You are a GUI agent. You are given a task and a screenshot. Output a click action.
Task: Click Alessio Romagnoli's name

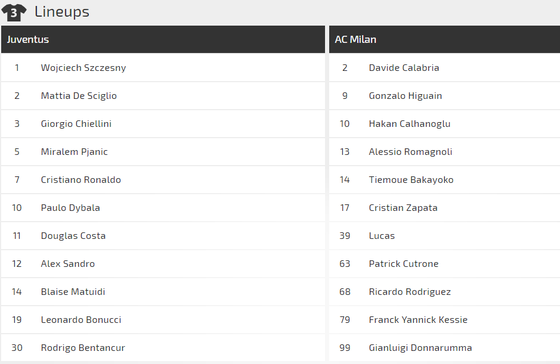pos(410,152)
